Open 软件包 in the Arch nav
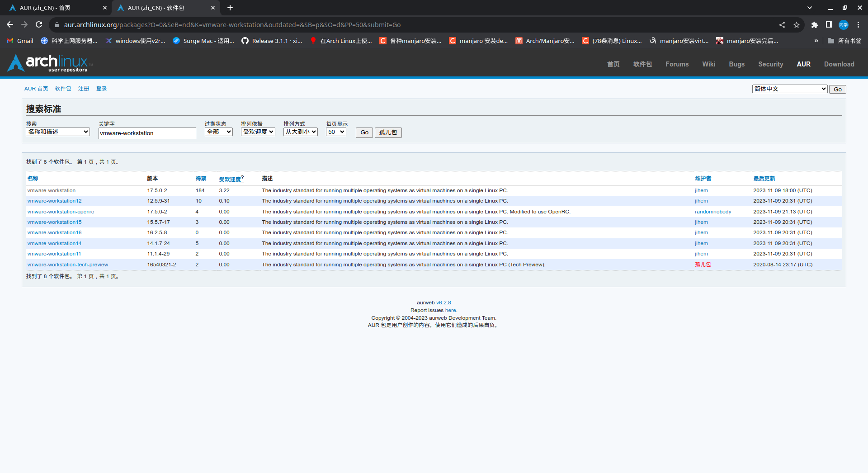 [642, 64]
